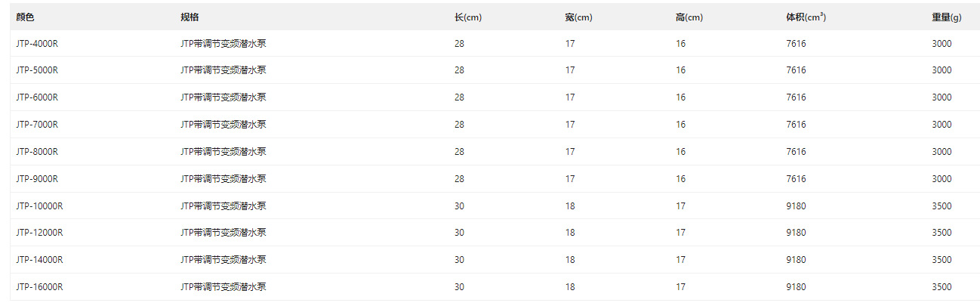Click the 规格 column header
980x306 pixels.
pyautogui.click(x=190, y=17)
